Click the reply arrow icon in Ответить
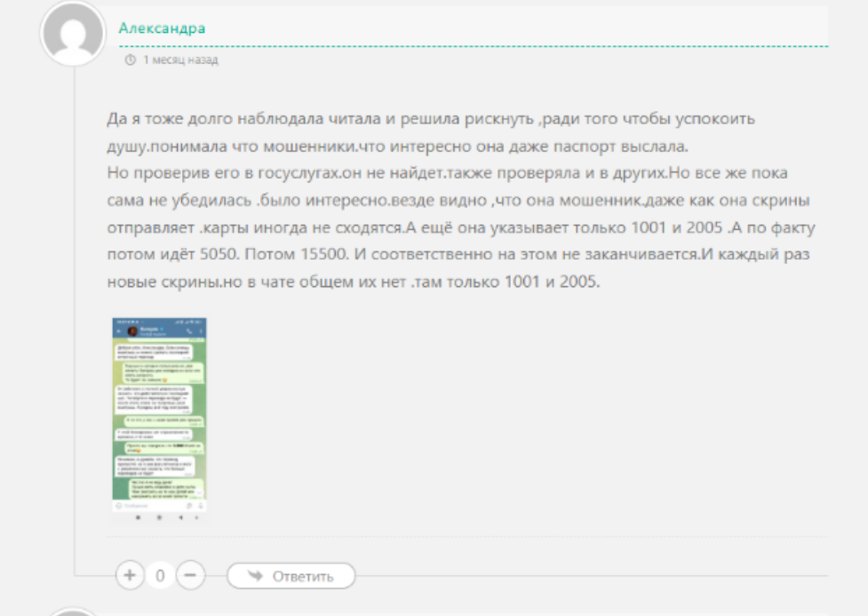Viewport: 868px width, 616px height. pyautogui.click(x=255, y=576)
